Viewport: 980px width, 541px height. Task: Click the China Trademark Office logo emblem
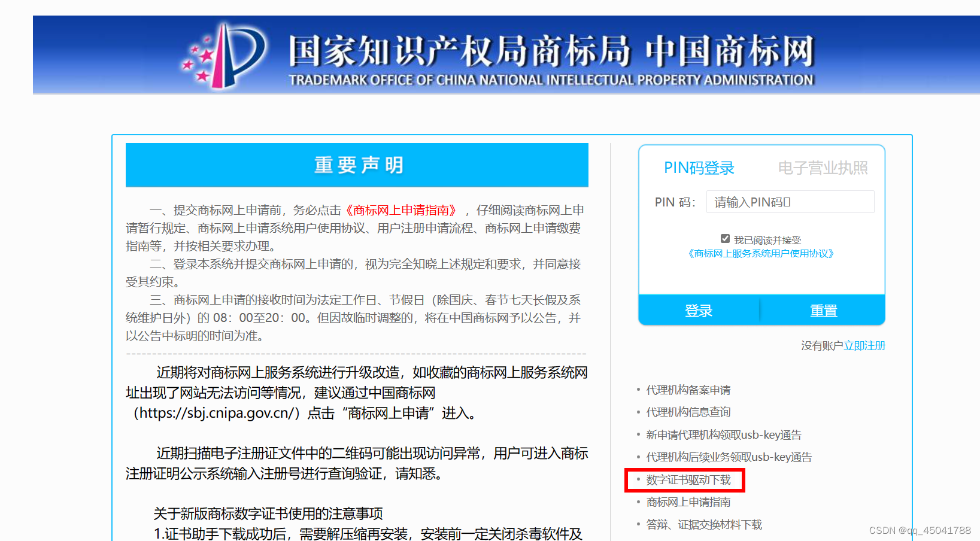[x=224, y=56]
